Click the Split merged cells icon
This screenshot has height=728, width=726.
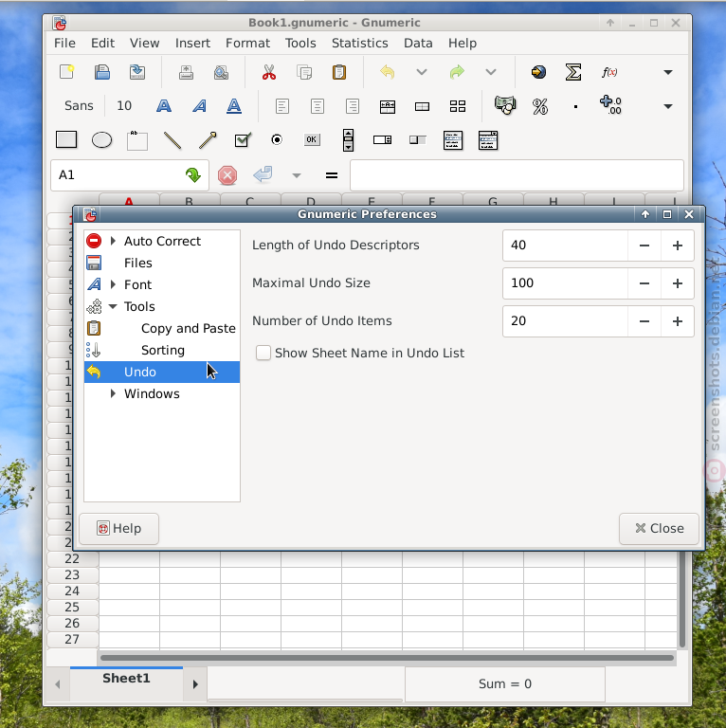458,106
